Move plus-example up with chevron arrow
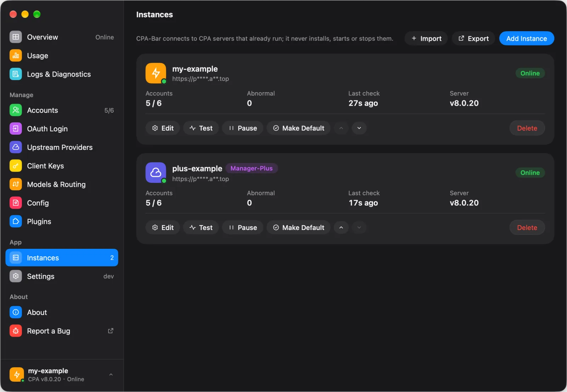The image size is (567, 392). (x=341, y=228)
